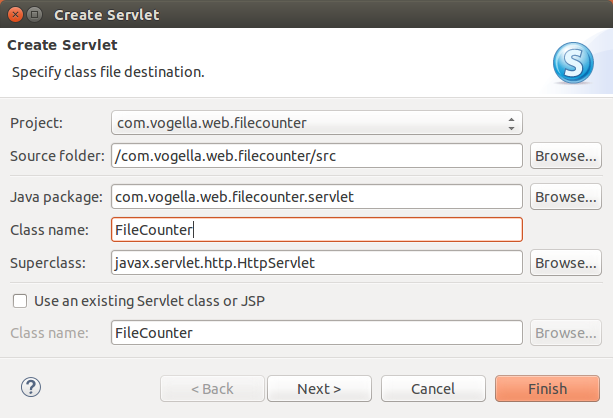This screenshot has height=418, width=613.
Task: Click the Project combo up/down arrows
Action: pyautogui.click(x=511, y=124)
